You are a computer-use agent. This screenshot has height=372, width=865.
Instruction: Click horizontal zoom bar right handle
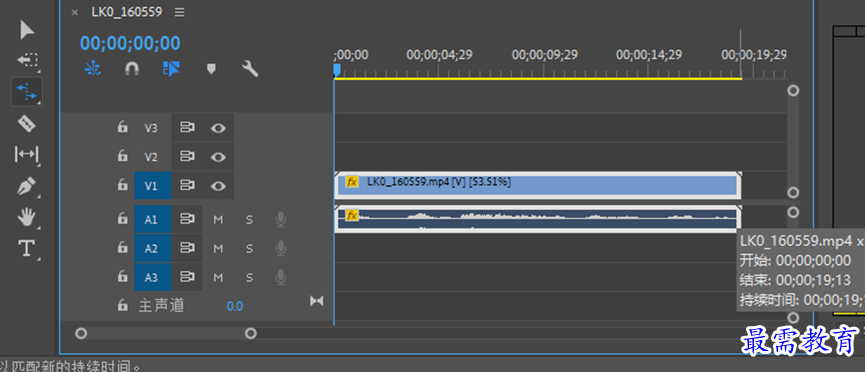(250, 333)
